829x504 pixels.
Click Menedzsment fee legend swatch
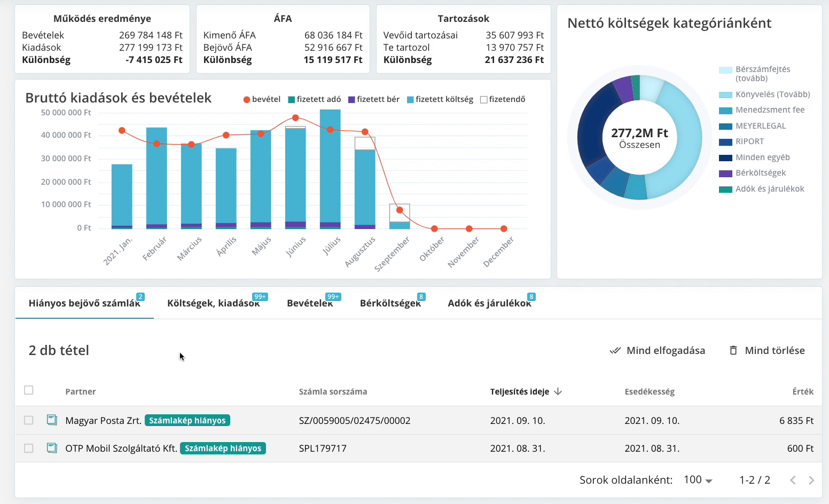pyautogui.click(x=725, y=111)
